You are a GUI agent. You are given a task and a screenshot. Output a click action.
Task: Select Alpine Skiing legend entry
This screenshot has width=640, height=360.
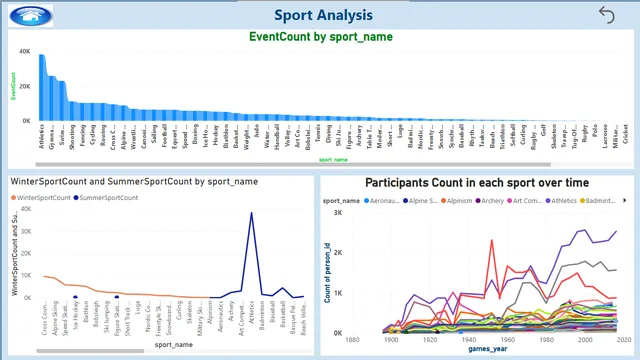click(420, 201)
